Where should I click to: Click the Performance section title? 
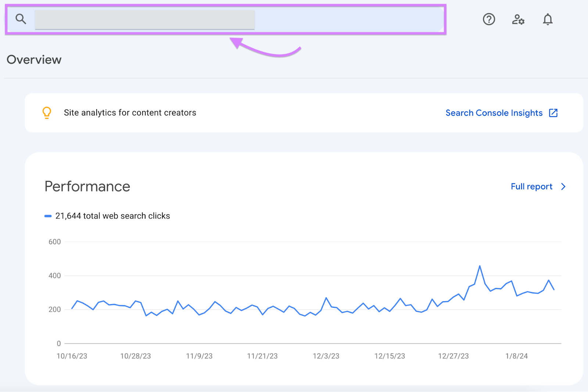click(87, 186)
